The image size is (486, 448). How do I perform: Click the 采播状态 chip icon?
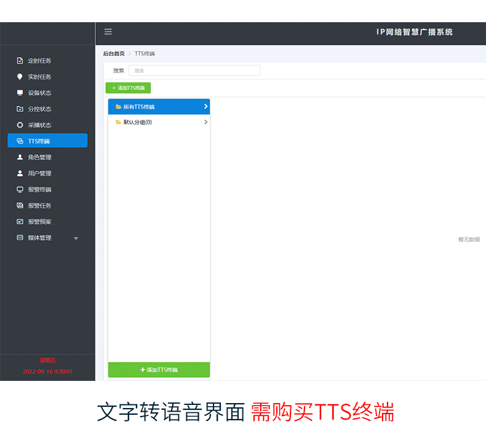(20, 125)
